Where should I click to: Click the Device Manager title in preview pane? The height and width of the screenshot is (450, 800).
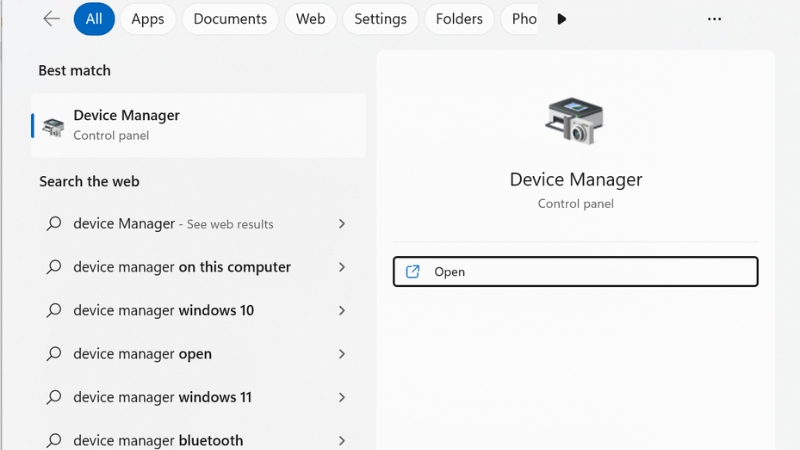click(x=576, y=180)
